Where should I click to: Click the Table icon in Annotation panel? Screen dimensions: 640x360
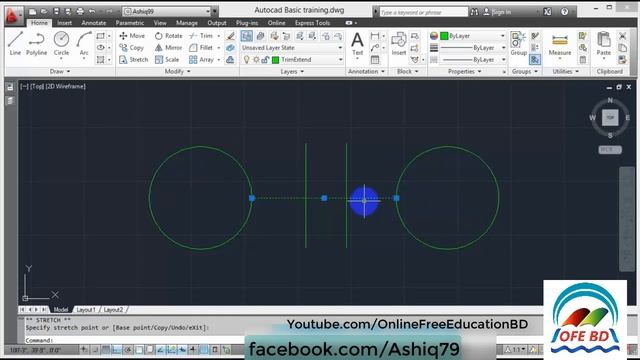pos(375,60)
